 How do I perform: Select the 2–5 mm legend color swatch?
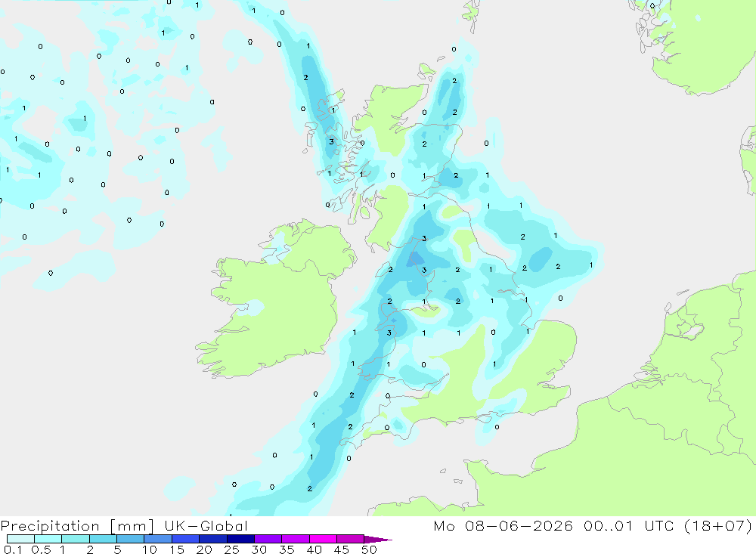pyautogui.click(x=103, y=539)
